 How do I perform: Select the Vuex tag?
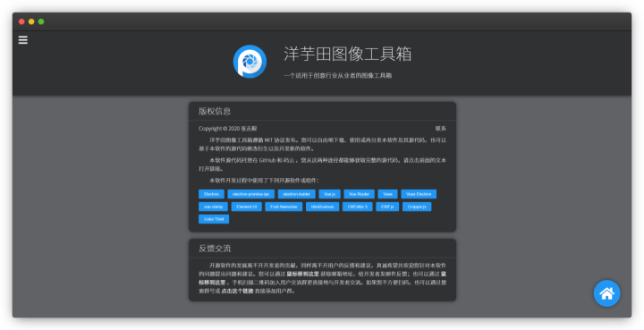pos(387,194)
